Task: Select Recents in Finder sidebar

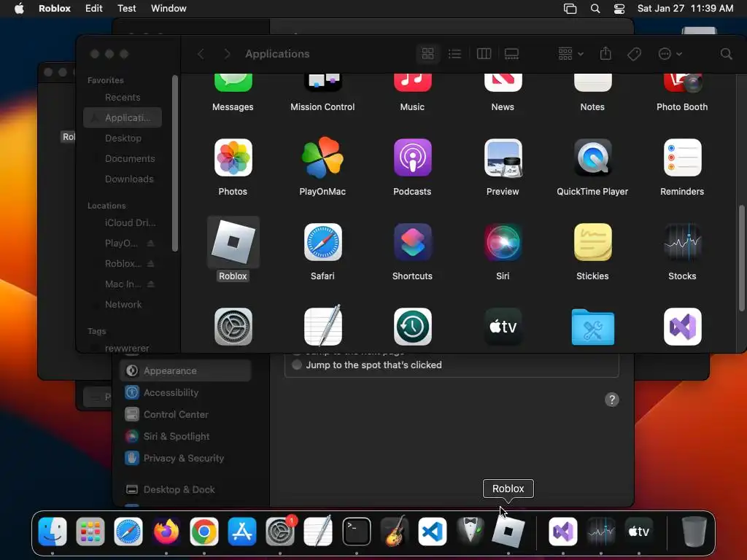Action: pos(123,97)
